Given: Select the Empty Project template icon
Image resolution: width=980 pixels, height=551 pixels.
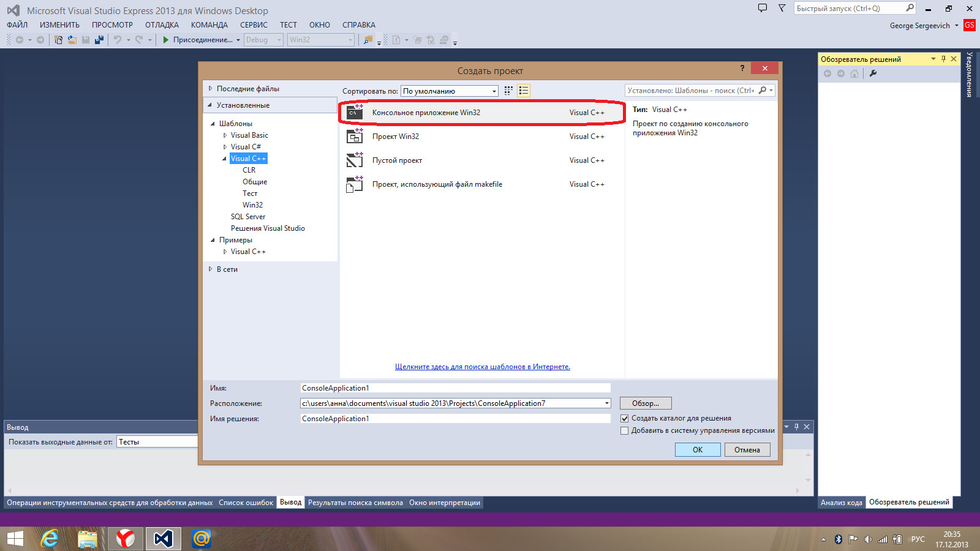Looking at the screenshot, I should pyautogui.click(x=355, y=160).
